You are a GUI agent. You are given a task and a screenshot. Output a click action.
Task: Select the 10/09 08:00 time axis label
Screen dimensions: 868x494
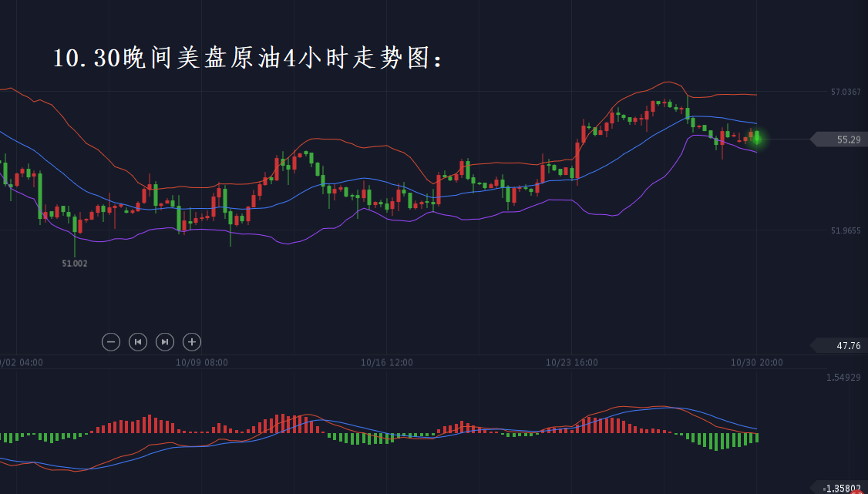coord(201,362)
